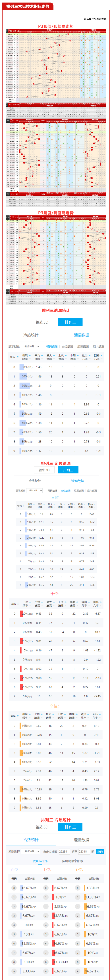Click 70% frequency bar for number 2

[x=27, y=385]
